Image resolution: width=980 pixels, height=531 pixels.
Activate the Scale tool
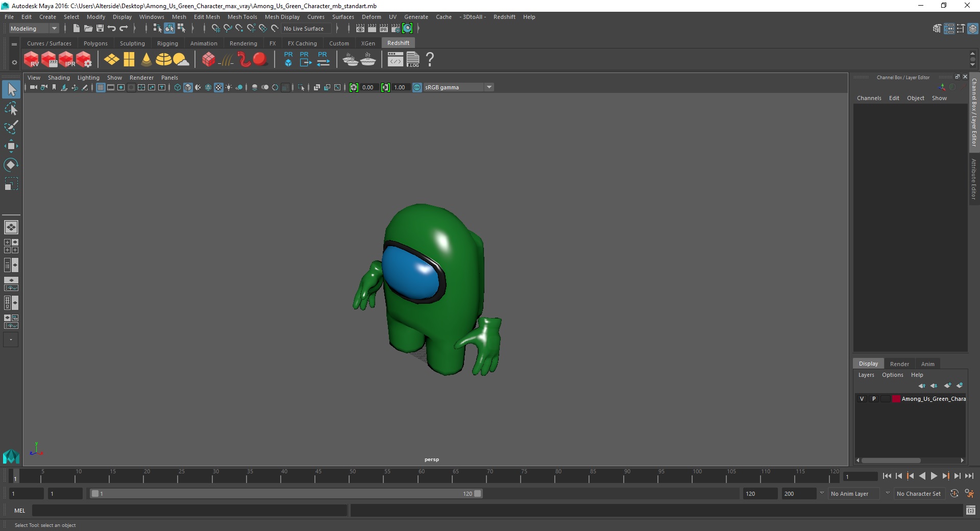(x=11, y=184)
